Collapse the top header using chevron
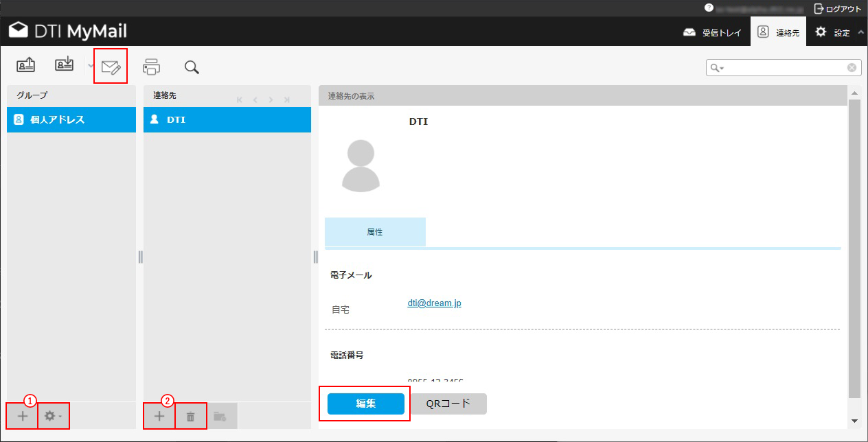868x442 pixels. (861, 32)
